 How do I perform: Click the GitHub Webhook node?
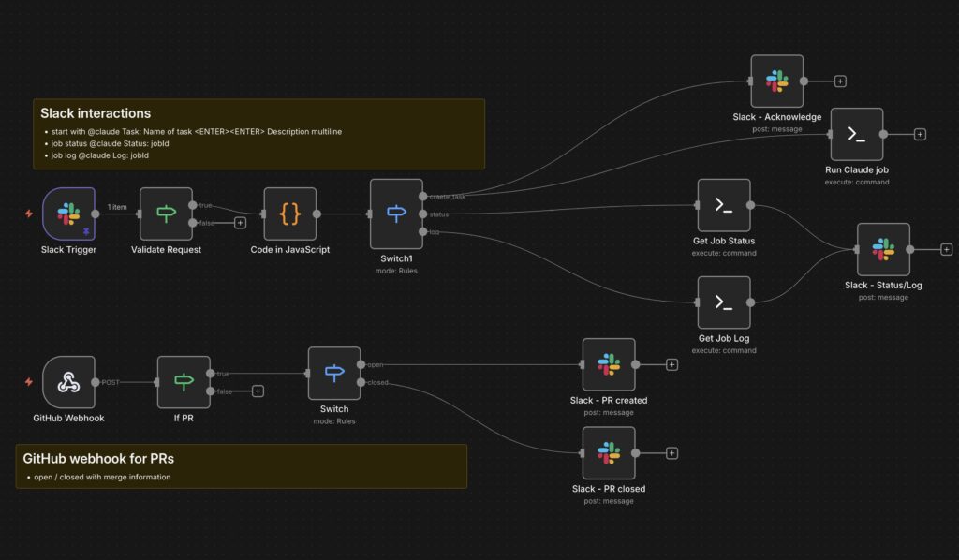pyautogui.click(x=68, y=382)
